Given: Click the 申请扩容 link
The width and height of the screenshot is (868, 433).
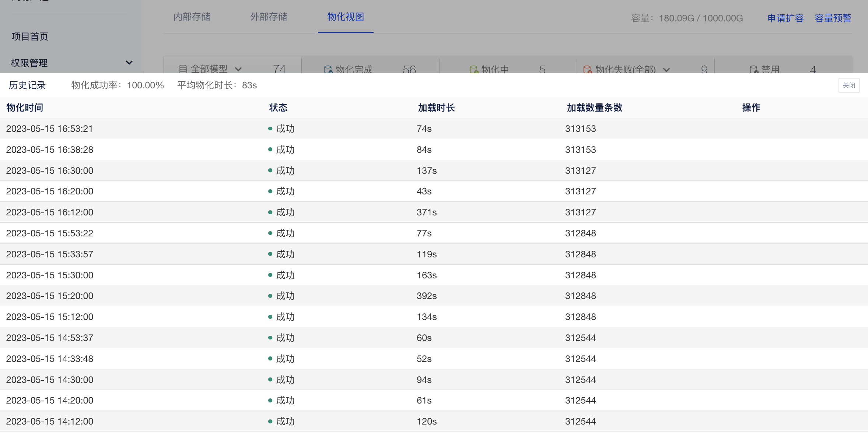Looking at the screenshot, I should coord(785,18).
